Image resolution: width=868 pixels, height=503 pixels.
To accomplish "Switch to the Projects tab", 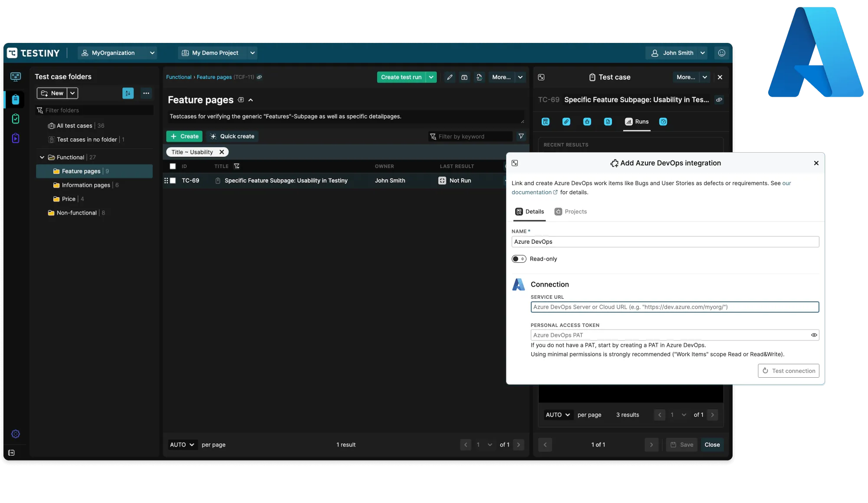I will [x=571, y=212].
